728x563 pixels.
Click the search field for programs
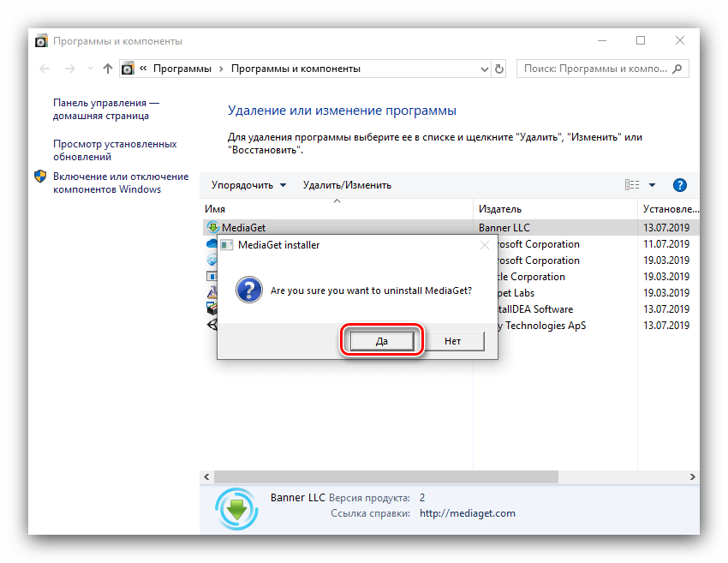[x=600, y=69]
